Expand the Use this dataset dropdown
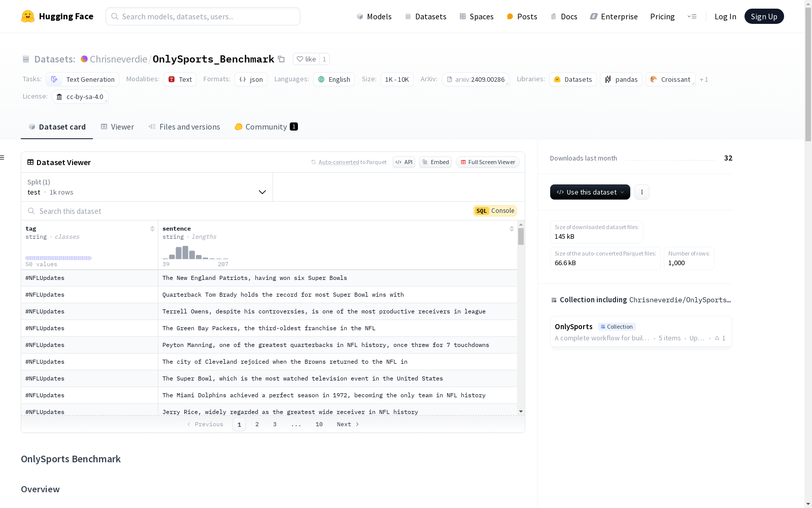This screenshot has width=812, height=508. [x=590, y=192]
